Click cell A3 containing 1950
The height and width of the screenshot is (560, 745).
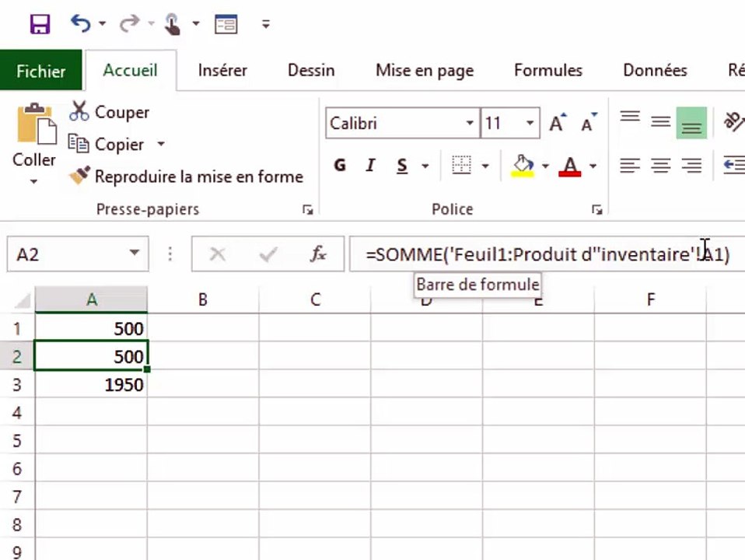click(91, 384)
